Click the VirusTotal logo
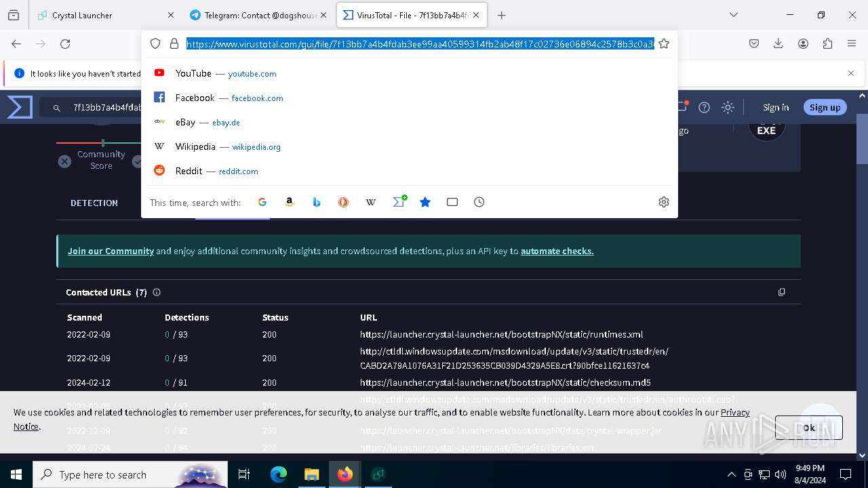Viewport: 868px width, 488px height. (20, 107)
